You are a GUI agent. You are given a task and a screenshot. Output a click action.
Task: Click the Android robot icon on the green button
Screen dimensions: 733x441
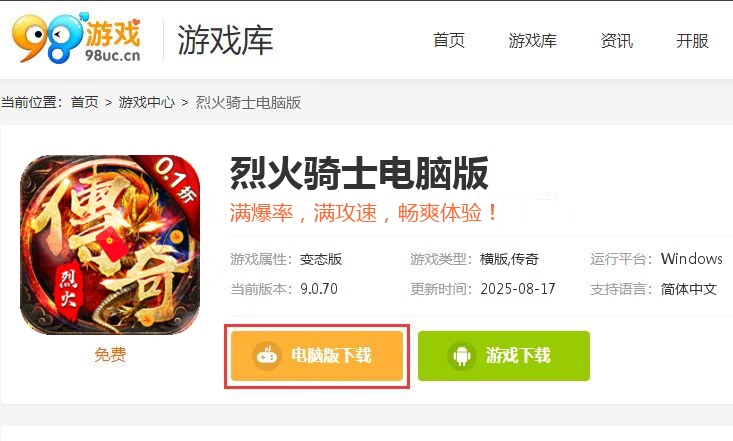[462, 355]
